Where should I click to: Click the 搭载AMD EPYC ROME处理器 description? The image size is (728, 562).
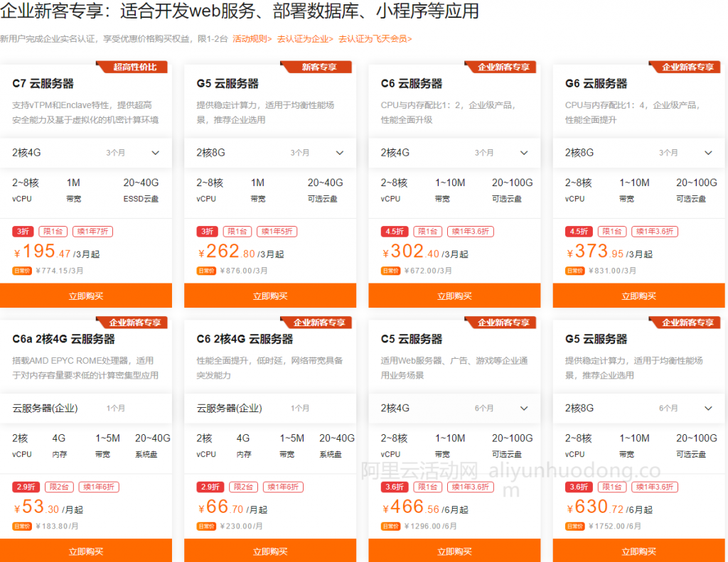85,367
